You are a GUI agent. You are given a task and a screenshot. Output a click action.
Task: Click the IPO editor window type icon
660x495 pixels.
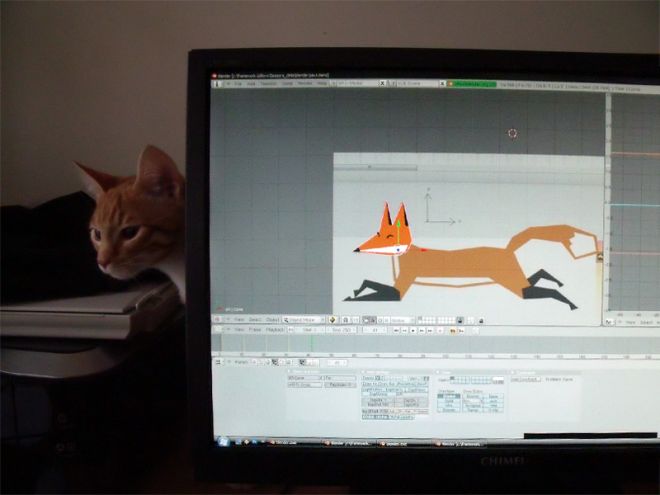609,322
